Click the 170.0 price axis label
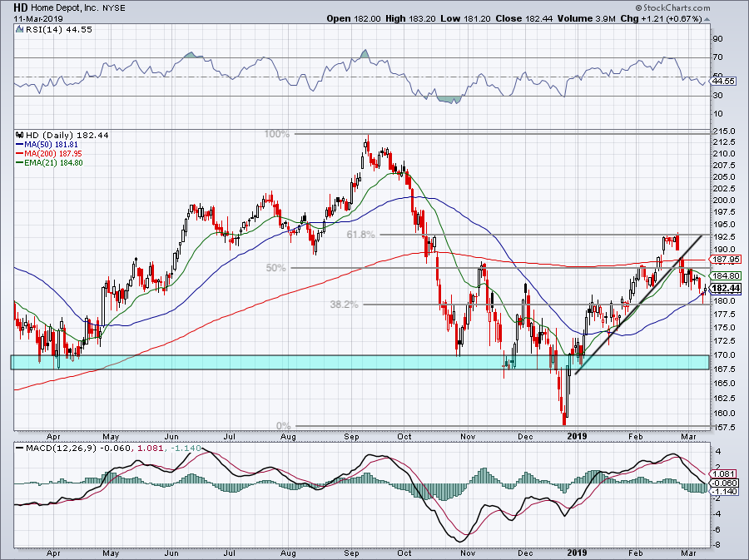Screen dimensions: 749x560 click(x=724, y=354)
